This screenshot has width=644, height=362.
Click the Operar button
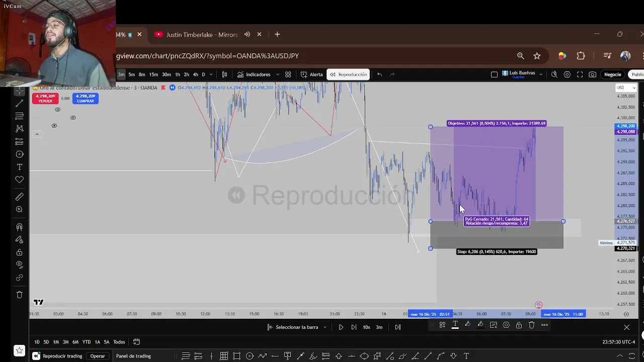click(98, 356)
